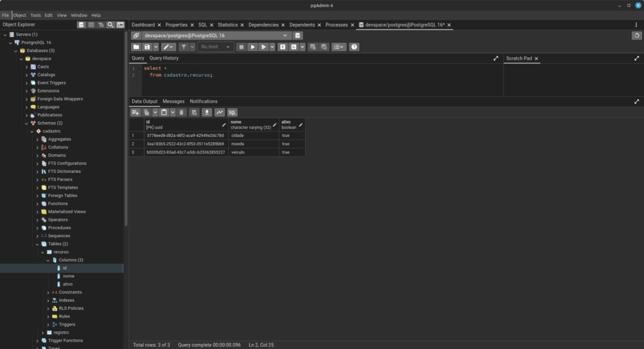Open the File menu
Viewport: 644px width, 349px height.
coord(5,15)
